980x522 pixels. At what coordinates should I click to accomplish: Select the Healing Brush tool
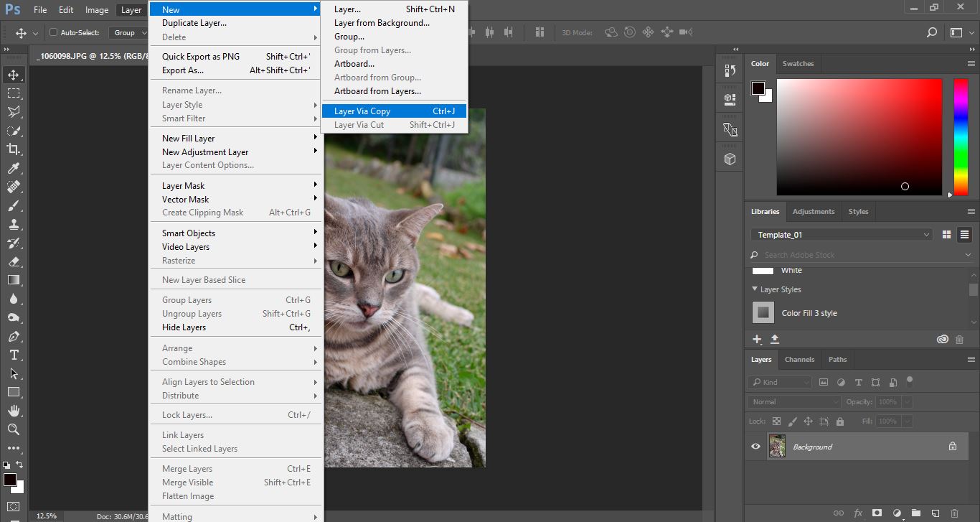point(14,187)
